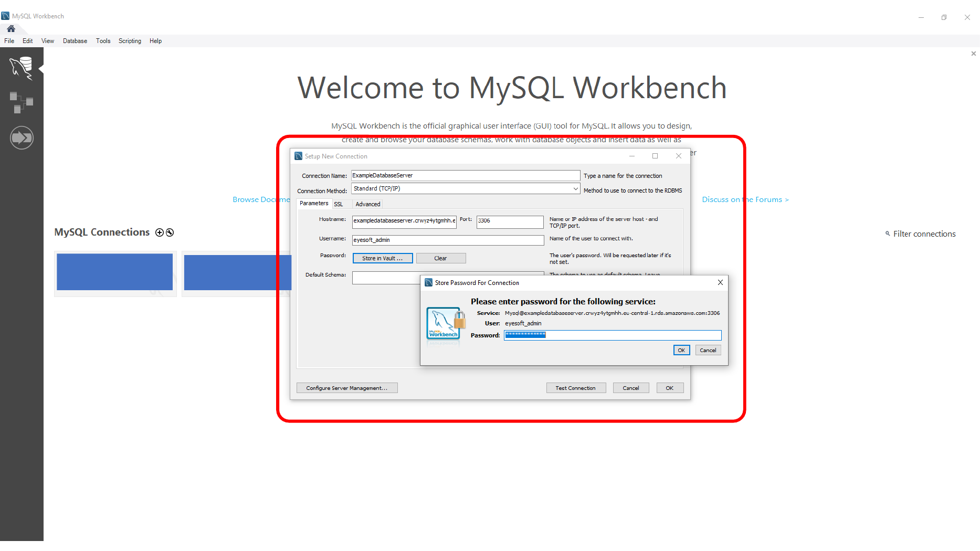Cancel the Store Password dialog
The width and height of the screenshot is (980, 551).
(708, 350)
